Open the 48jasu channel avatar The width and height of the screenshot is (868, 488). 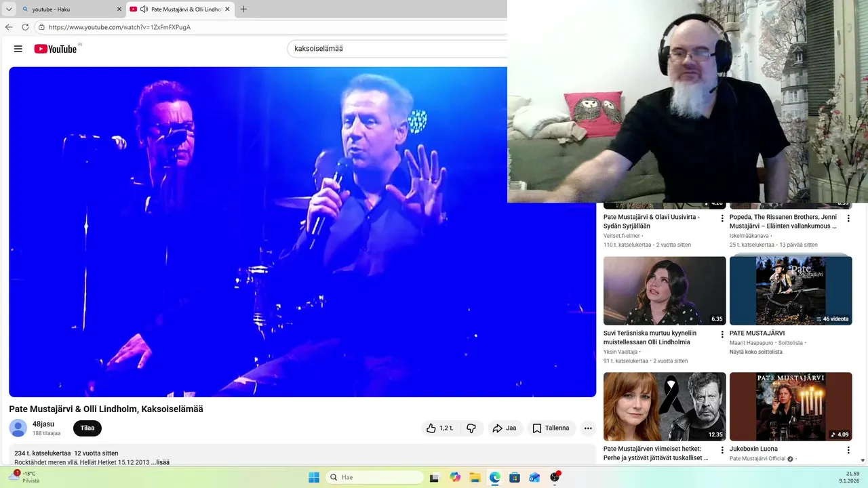pos(18,428)
